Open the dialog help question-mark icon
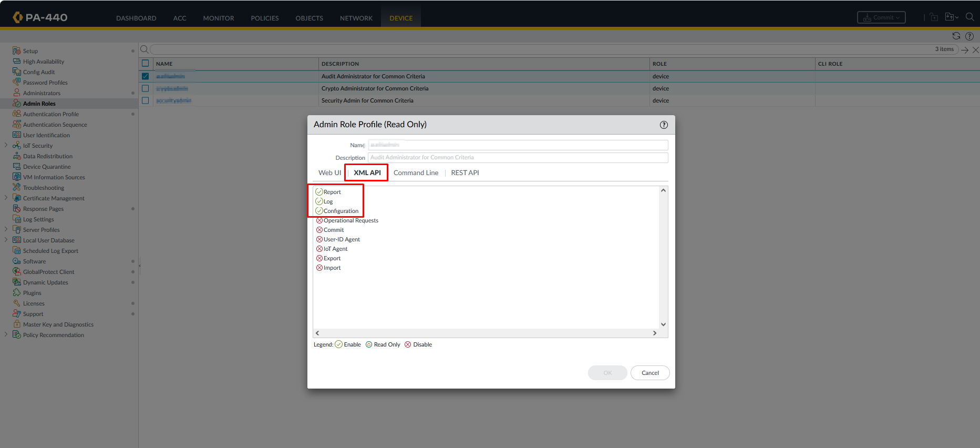The image size is (980, 448). pyautogui.click(x=664, y=125)
